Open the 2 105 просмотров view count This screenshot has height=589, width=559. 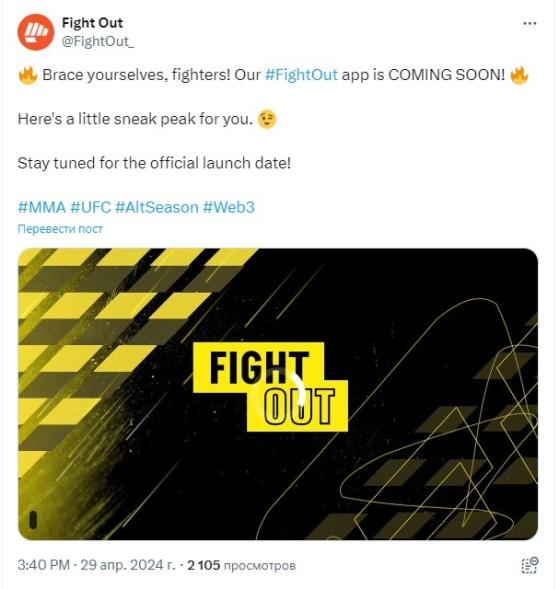click(241, 565)
